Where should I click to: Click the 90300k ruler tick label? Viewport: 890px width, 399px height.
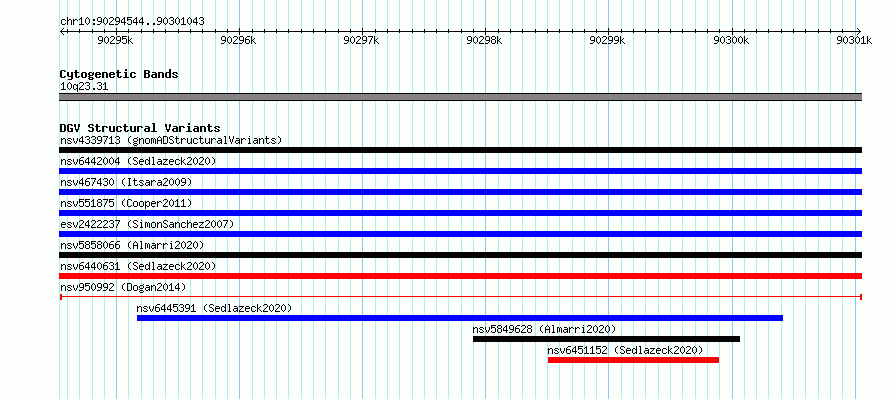click(731, 40)
